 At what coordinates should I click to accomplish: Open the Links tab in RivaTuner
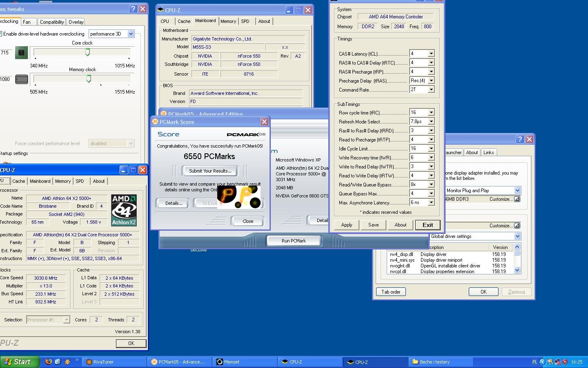tap(488, 153)
